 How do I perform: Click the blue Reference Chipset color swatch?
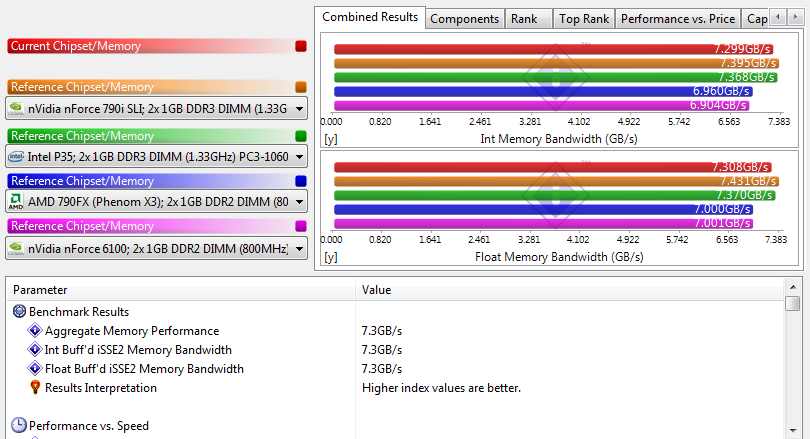[301, 181]
